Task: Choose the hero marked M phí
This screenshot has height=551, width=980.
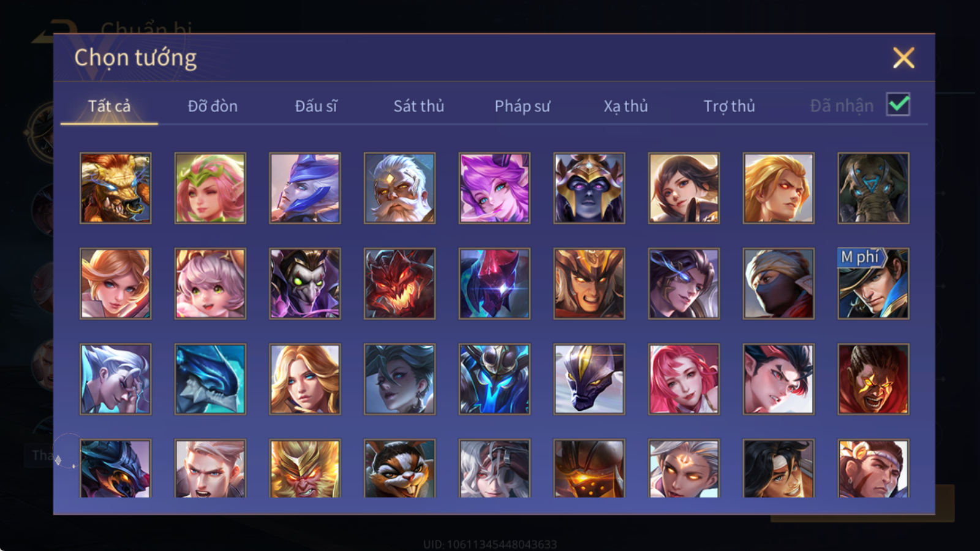Action: (873, 283)
